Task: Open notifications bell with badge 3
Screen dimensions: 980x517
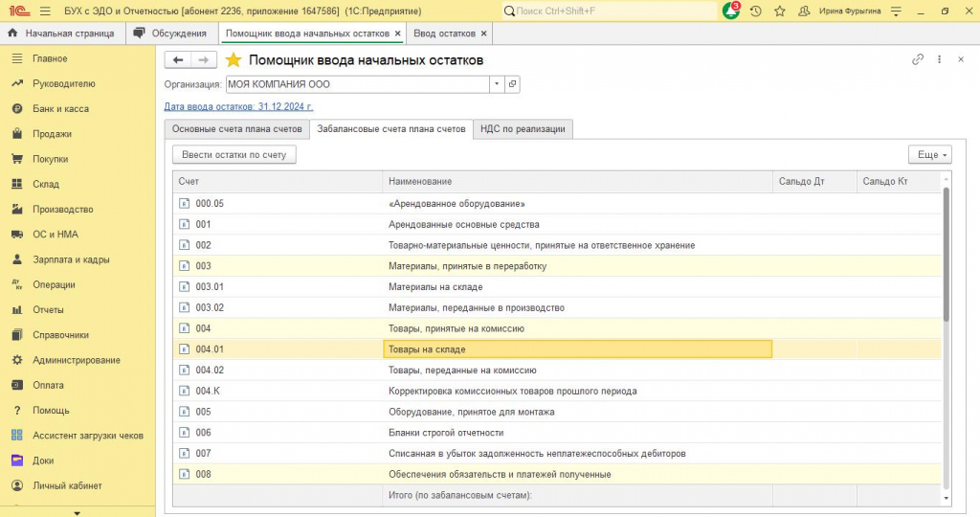Action: click(730, 11)
